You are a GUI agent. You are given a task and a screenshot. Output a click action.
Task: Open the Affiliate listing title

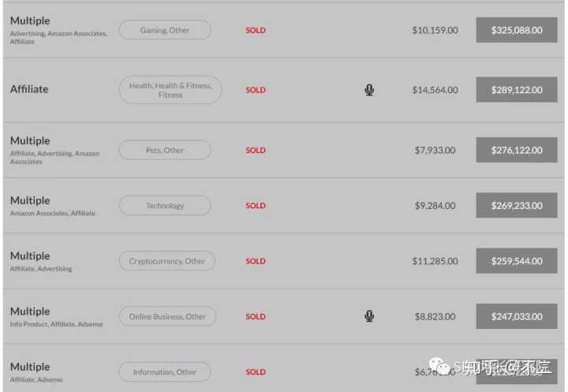click(x=29, y=89)
